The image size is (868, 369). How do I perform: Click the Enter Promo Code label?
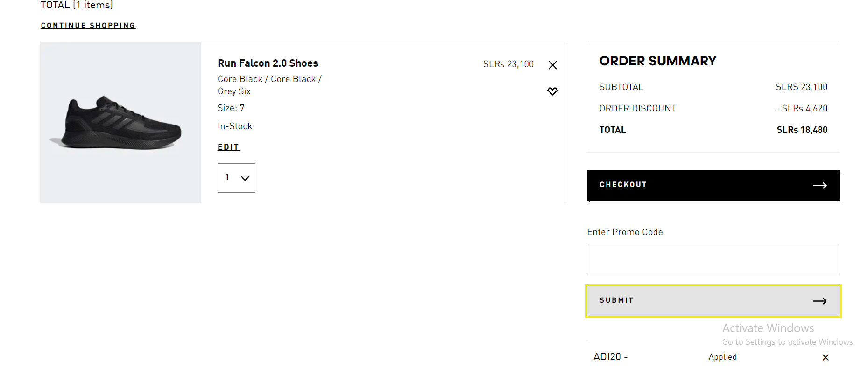tap(625, 232)
